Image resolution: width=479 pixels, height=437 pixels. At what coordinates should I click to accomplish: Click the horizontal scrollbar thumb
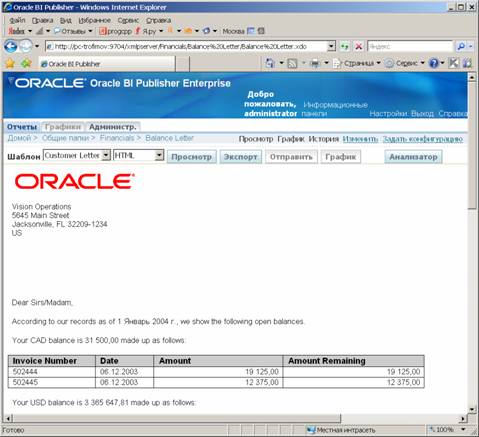pyautogui.click(x=177, y=418)
